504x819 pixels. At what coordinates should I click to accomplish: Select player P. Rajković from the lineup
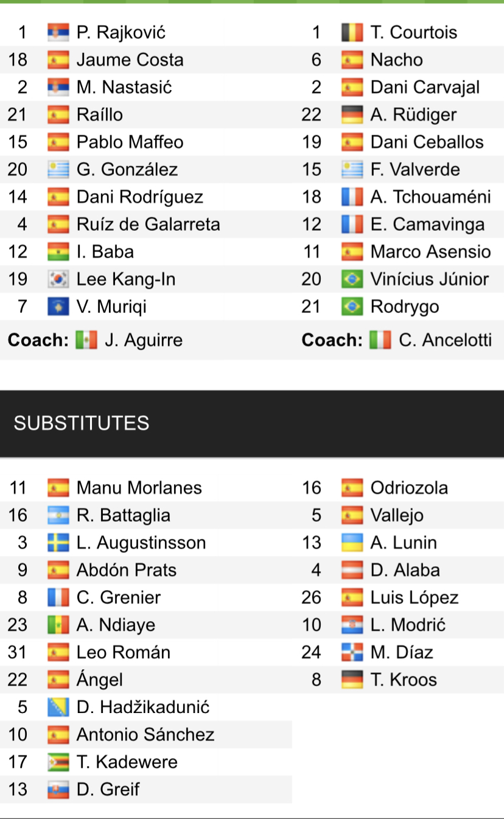[121, 32]
